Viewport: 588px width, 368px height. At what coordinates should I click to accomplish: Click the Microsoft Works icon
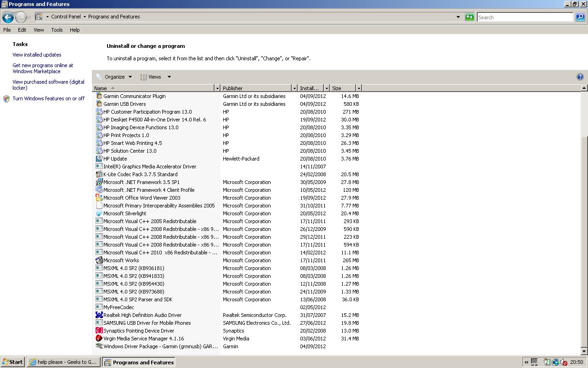click(99, 260)
